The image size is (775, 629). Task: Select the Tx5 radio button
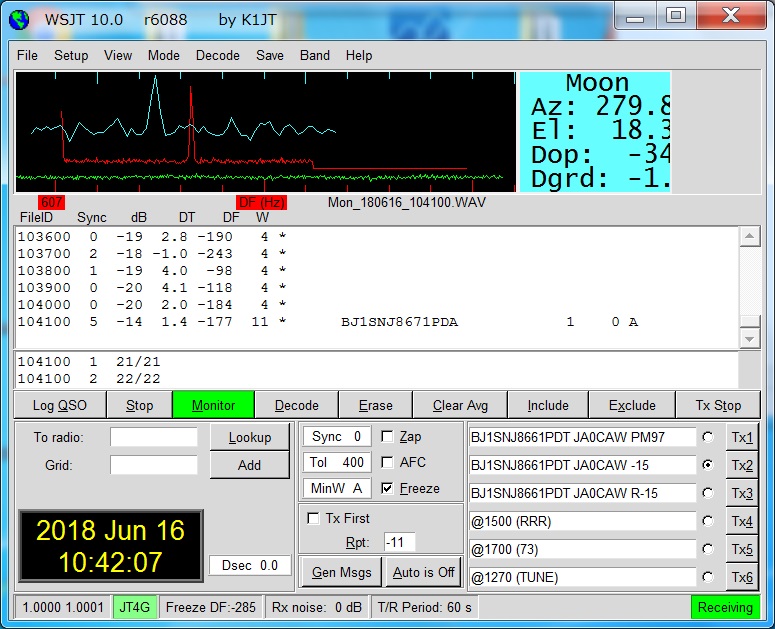(708, 549)
